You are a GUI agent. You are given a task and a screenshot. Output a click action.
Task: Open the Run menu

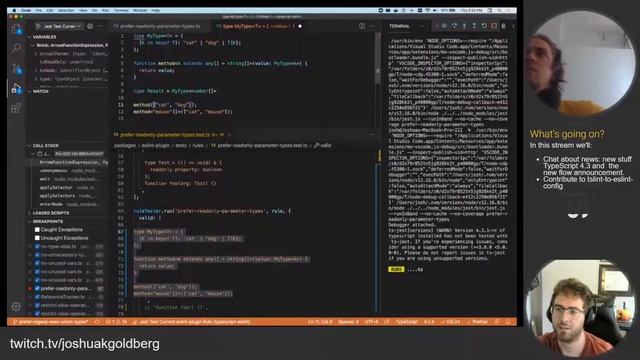[x=105, y=10]
